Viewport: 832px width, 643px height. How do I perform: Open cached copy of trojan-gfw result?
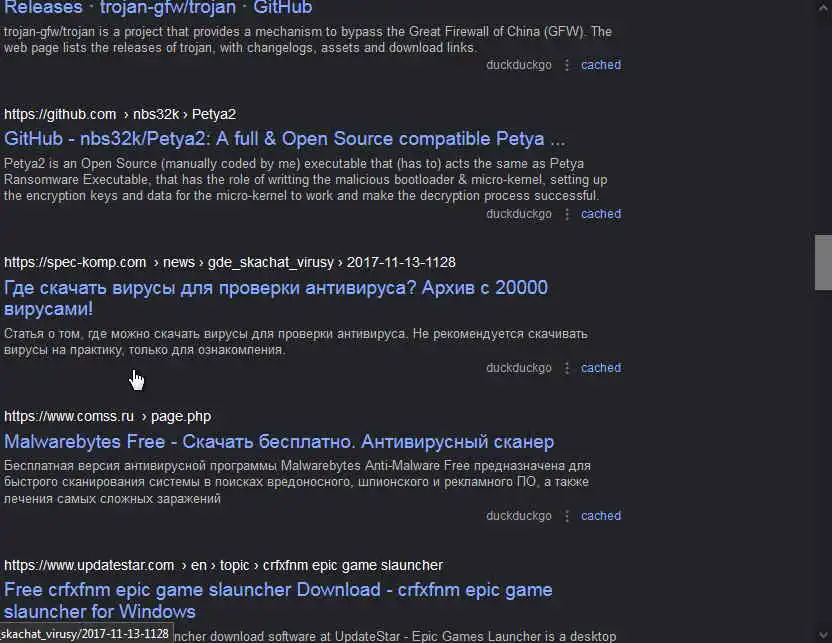601,65
